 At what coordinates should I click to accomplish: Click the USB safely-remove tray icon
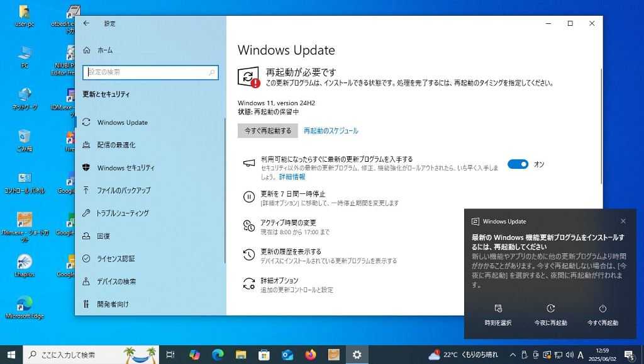click(524, 355)
